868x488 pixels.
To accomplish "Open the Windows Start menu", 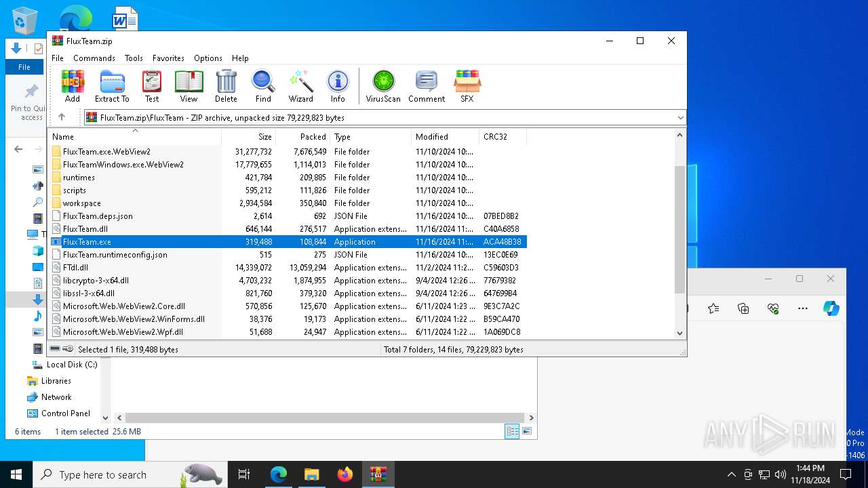I will click(16, 474).
